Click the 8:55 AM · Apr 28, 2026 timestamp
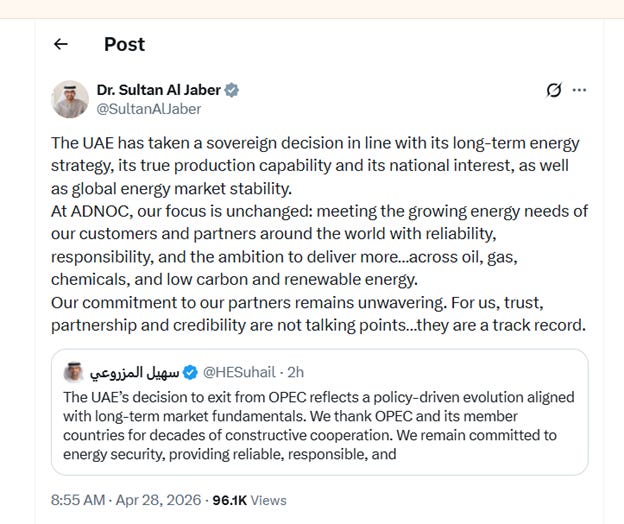 coord(126,500)
